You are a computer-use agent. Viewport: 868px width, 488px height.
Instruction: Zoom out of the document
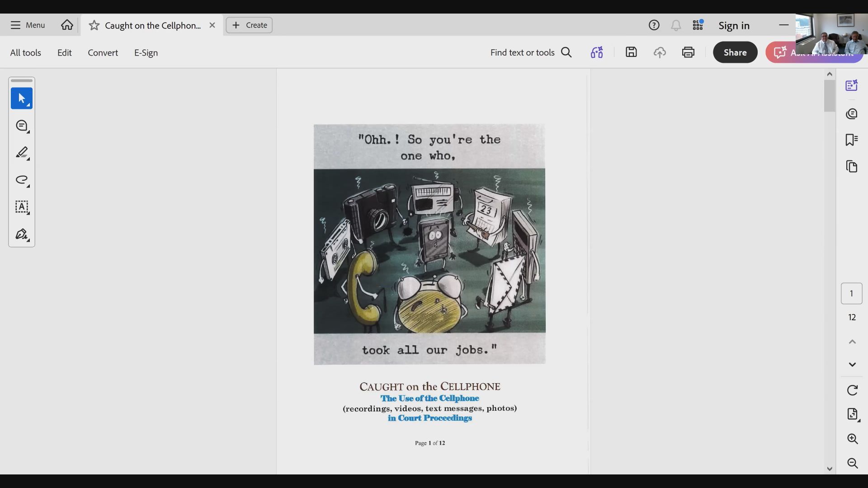[852, 463]
